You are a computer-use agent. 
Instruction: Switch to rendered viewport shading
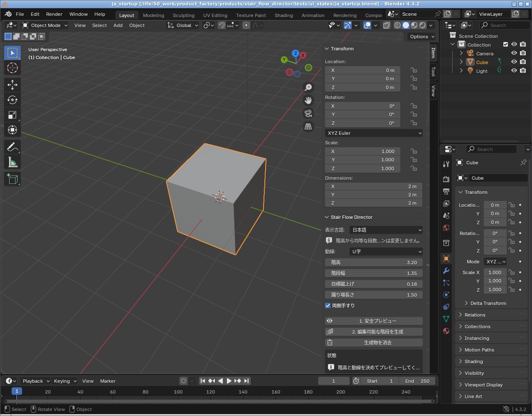(422, 25)
